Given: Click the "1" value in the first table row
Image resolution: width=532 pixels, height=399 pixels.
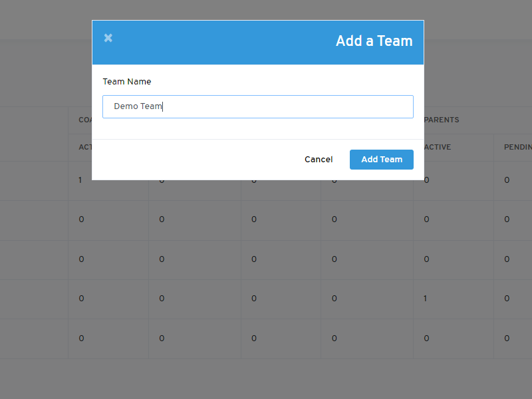Looking at the screenshot, I should pos(80,180).
